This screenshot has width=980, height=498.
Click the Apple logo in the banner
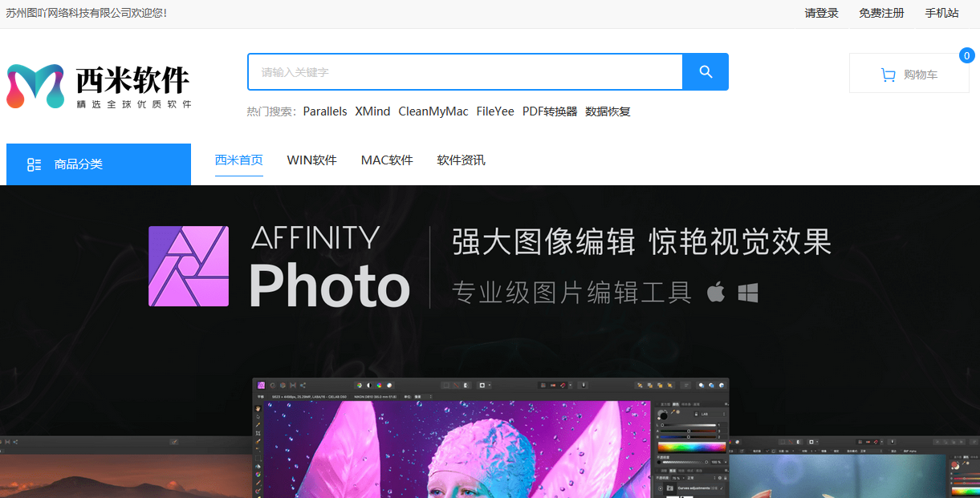(x=715, y=293)
